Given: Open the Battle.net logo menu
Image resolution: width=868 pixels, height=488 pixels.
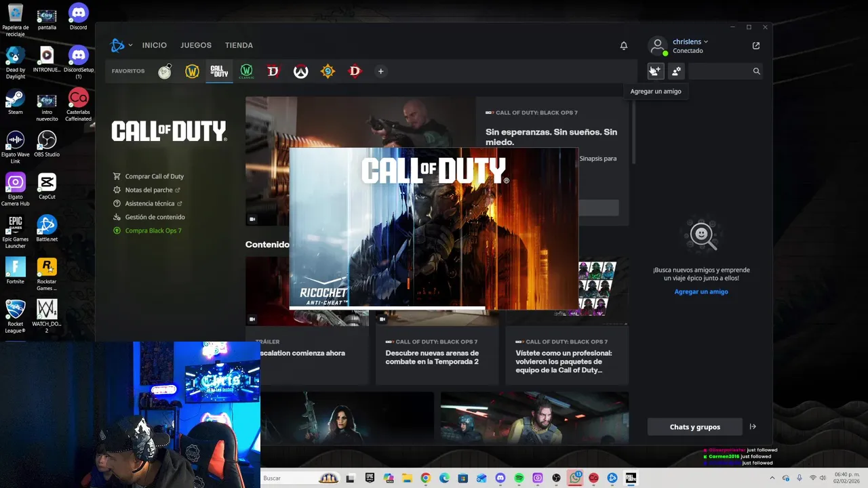Looking at the screenshot, I should (x=117, y=45).
